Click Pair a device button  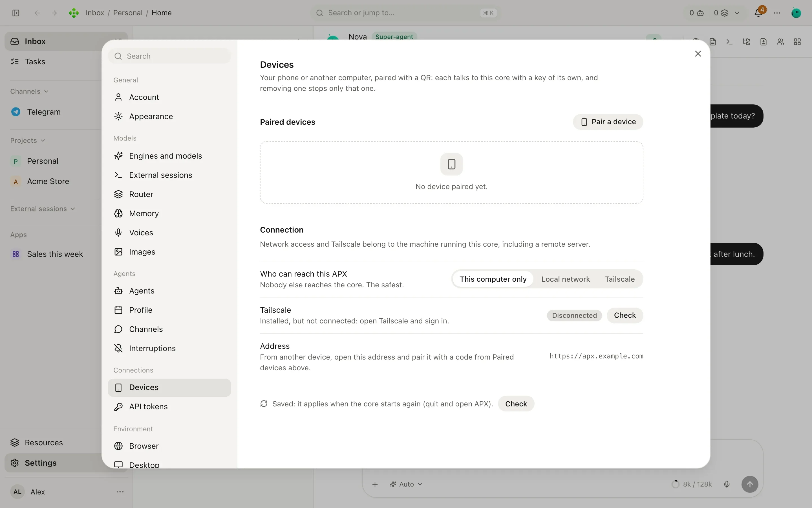608,122
